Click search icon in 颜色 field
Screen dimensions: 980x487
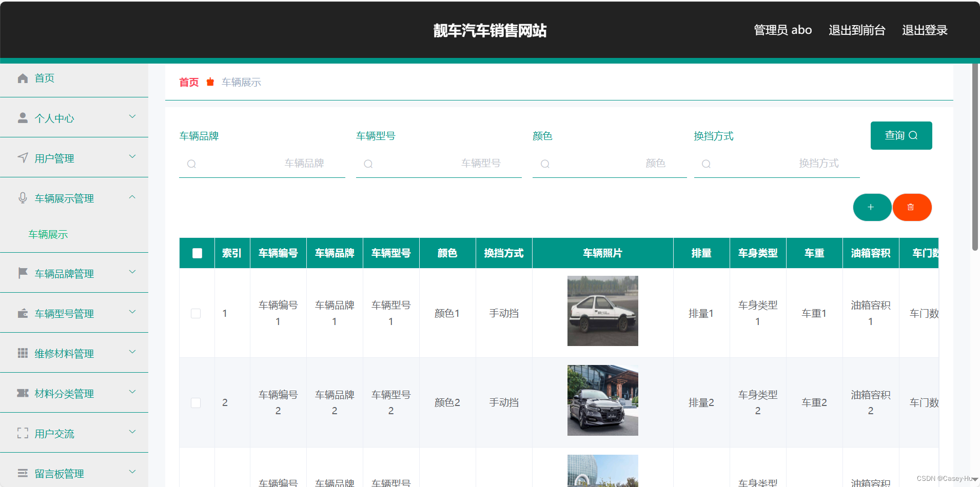click(545, 164)
